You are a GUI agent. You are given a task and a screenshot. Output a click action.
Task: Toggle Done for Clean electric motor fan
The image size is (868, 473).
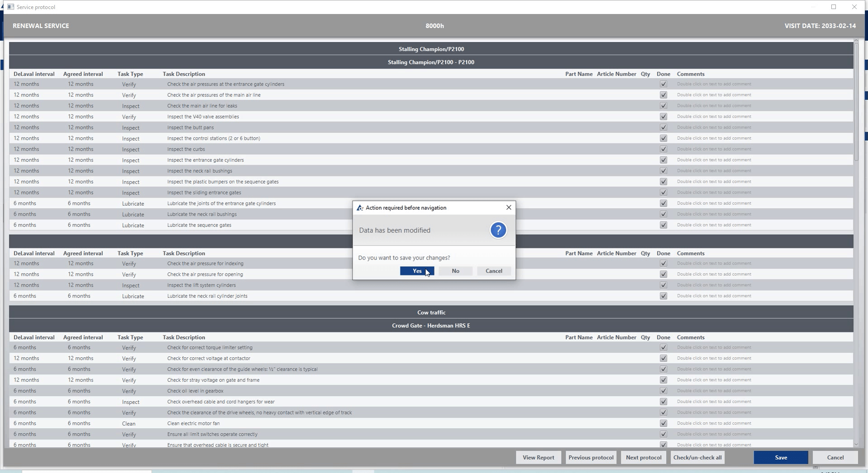663,423
